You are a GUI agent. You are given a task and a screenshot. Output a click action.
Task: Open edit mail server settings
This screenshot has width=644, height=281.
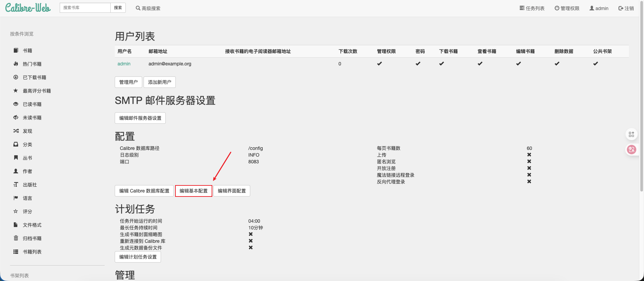point(140,118)
